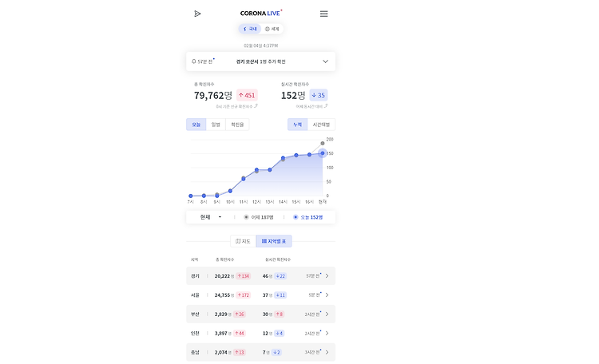599x364 pixels.
Task: Click the blue -35 decrease badge
Action: click(318, 95)
